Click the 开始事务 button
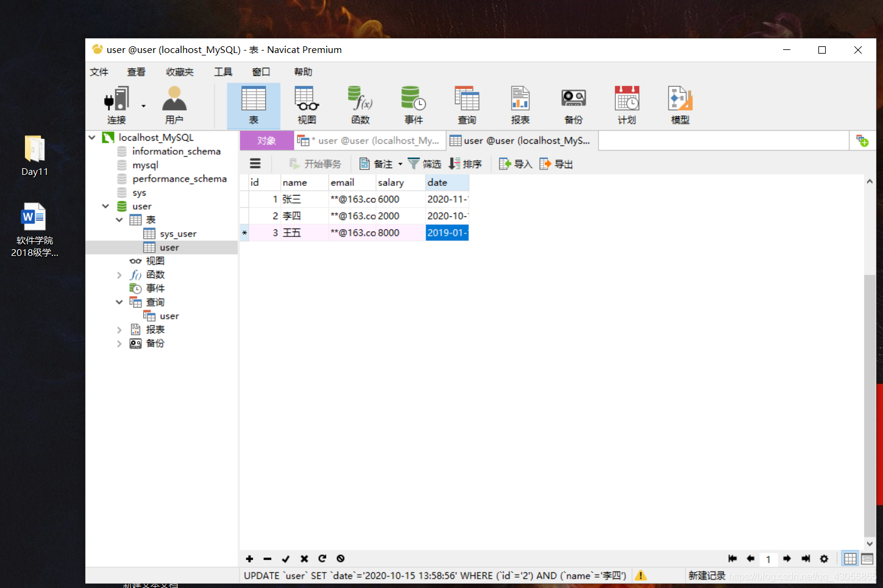The image size is (883, 588). 316,164
